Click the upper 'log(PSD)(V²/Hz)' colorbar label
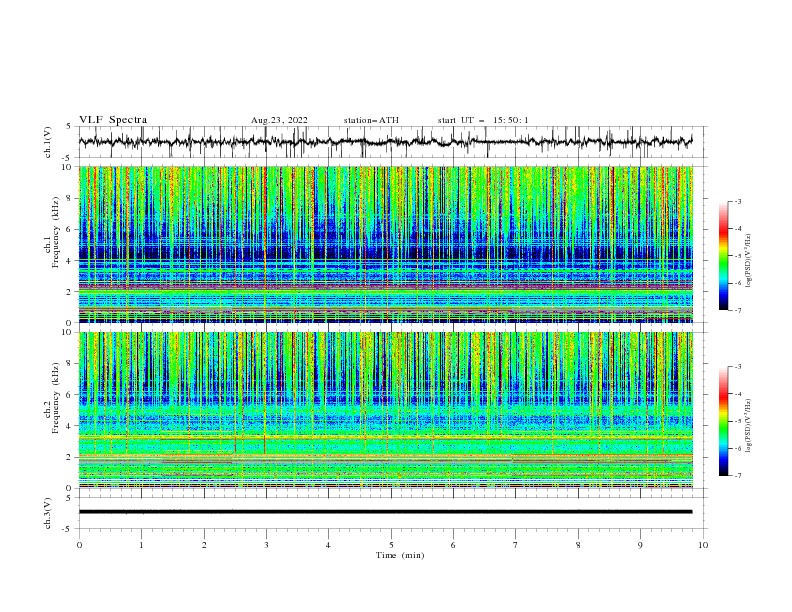The image size is (792, 612). coord(749,261)
